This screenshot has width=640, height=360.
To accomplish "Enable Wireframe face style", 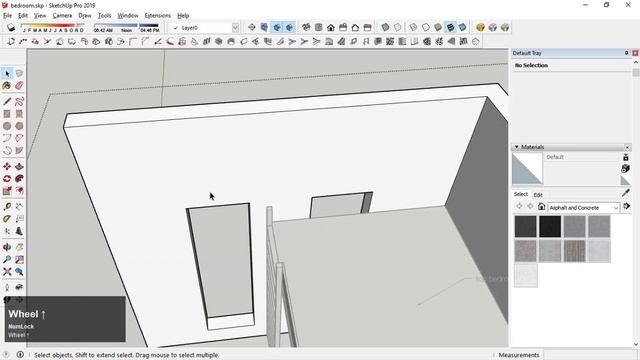I will 413,27.
